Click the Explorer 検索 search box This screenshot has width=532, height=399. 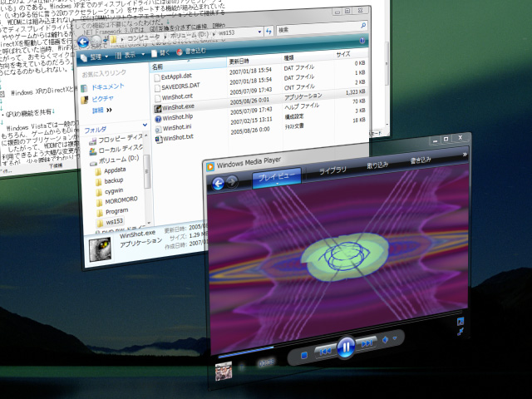click(x=322, y=27)
